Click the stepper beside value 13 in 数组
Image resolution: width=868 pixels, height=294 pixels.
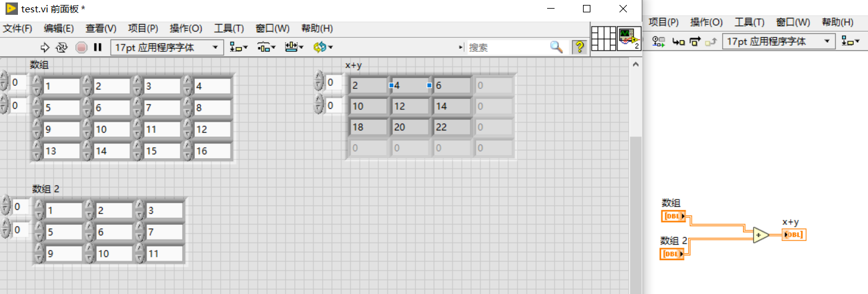(36, 151)
